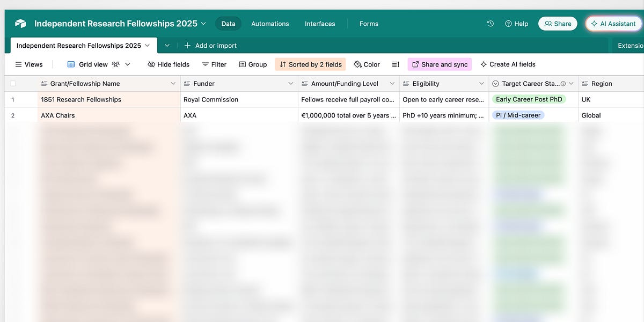Select the UK region cell

point(611,99)
